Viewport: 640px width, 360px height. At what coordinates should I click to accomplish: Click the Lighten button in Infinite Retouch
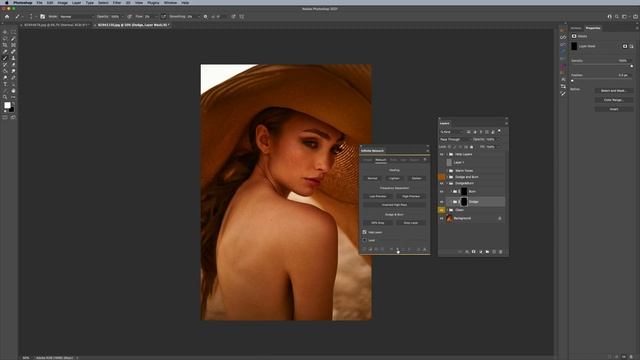[x=394, y=178]
